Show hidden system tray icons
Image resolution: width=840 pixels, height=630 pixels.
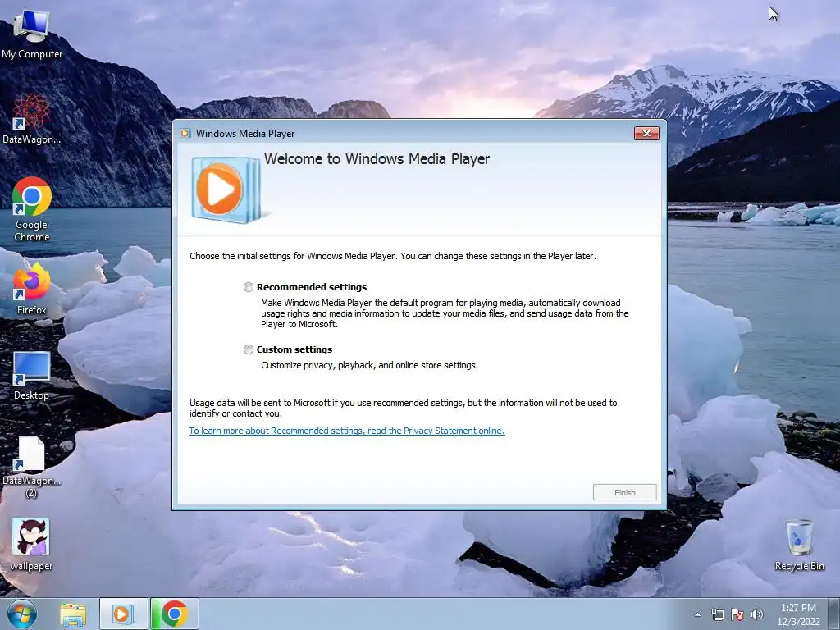pos(697,614)
